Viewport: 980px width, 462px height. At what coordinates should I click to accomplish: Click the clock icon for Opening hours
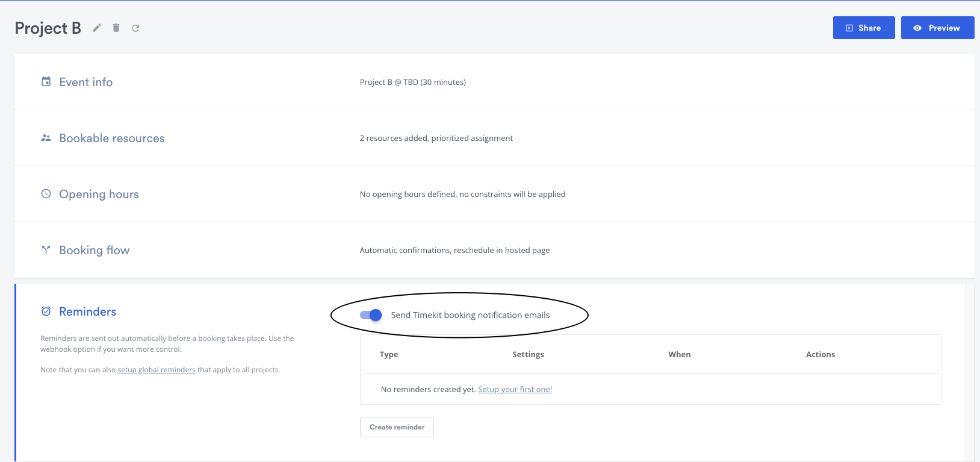coord(46,194)
